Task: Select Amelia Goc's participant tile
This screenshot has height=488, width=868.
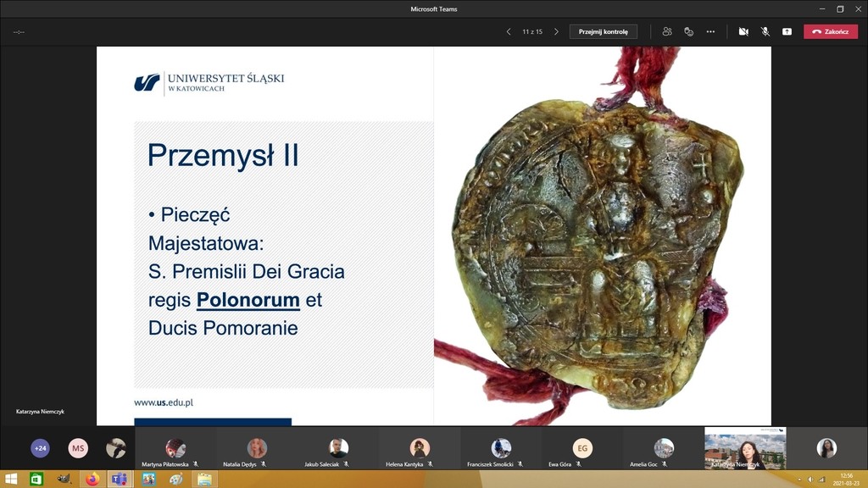Action: click(664, 448)
